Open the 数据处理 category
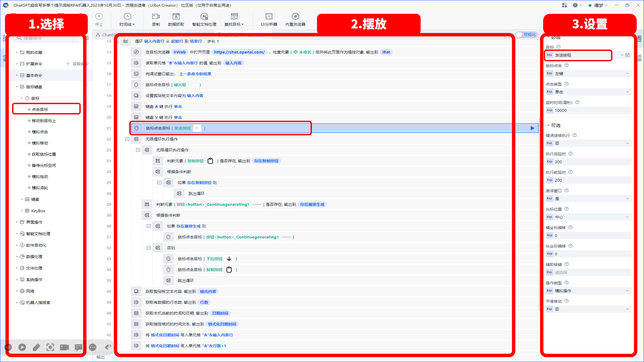644x362 pixels. [34, 257]
